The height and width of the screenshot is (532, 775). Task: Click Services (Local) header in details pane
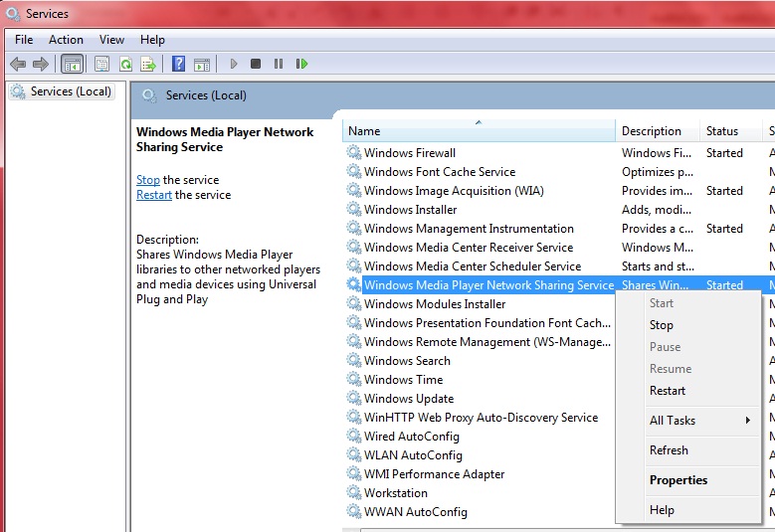[x=206, y=95]
